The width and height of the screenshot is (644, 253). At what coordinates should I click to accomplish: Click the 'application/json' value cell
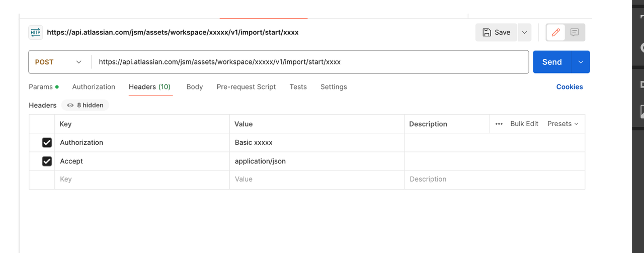point(317,161)
